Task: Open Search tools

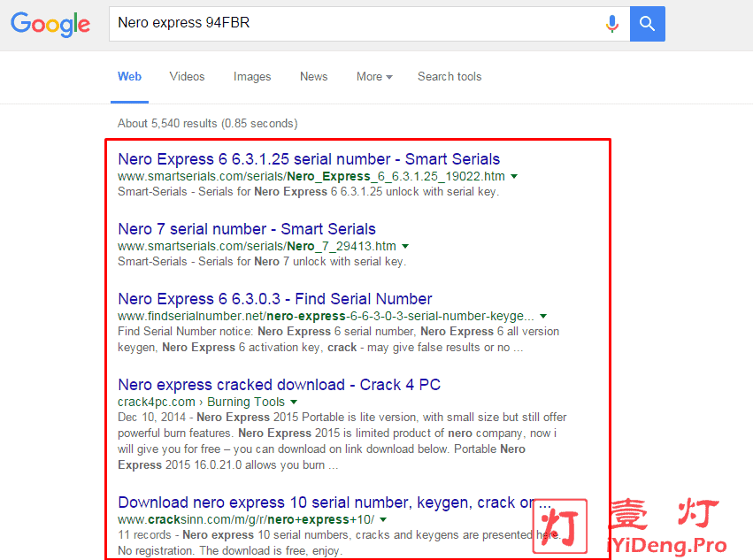Action: [449, 77]
